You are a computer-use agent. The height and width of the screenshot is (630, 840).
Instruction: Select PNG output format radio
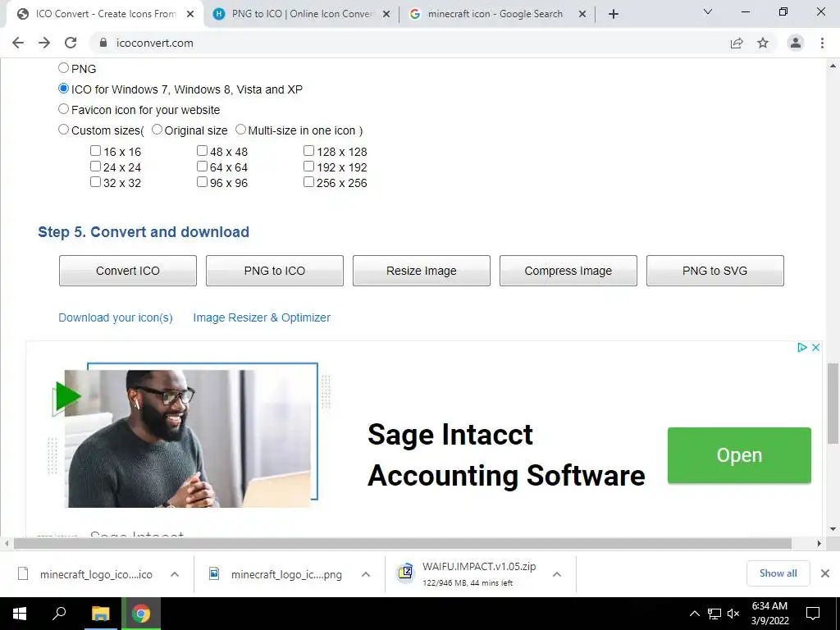63,68
